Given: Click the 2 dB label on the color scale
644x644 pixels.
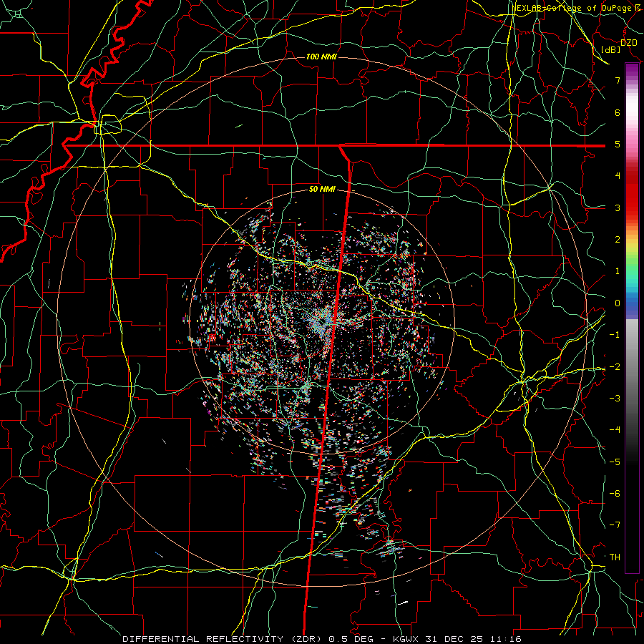Looking at the screenshot, I should pos(618,240).
